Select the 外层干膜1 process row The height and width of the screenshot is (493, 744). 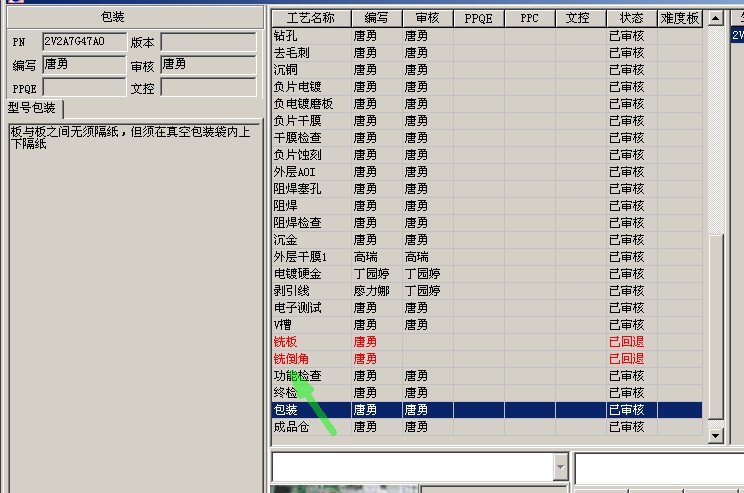487,257
